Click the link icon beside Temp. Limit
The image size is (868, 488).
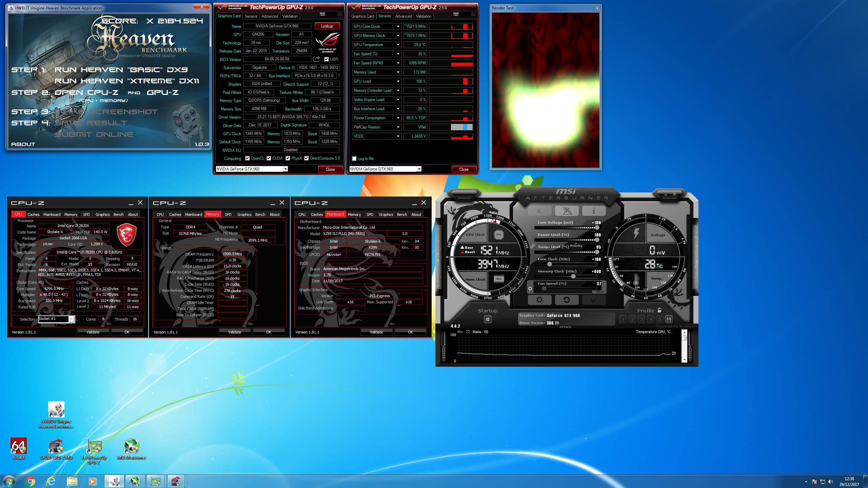coord(532,246)
